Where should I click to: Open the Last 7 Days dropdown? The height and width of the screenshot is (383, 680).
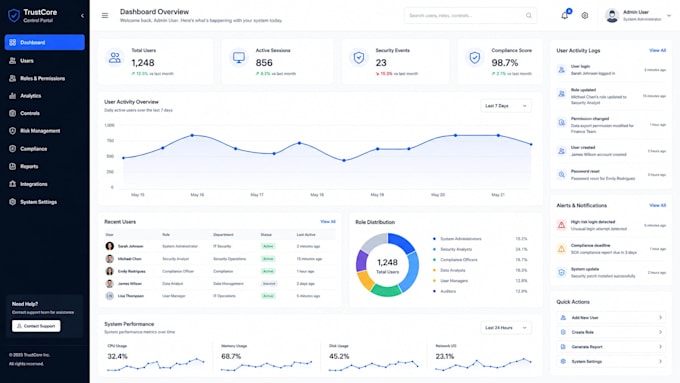[506, 106]
